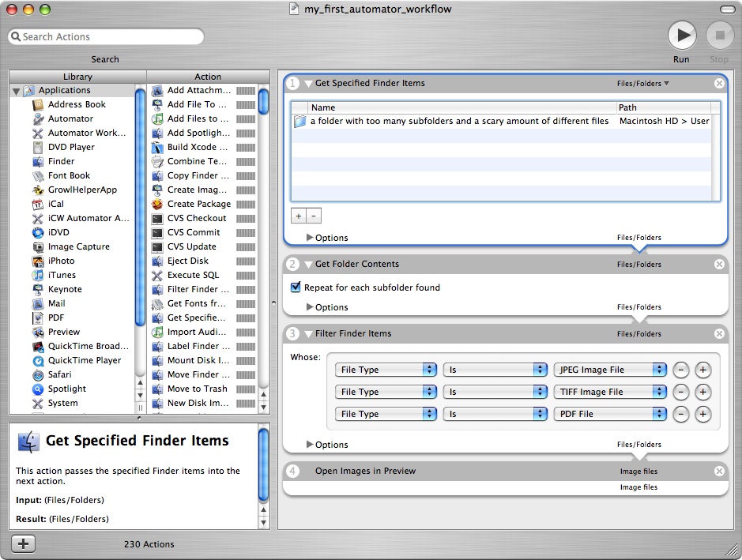Remove Finder item with minus button

pyautogui.click(x=314, y=216)
